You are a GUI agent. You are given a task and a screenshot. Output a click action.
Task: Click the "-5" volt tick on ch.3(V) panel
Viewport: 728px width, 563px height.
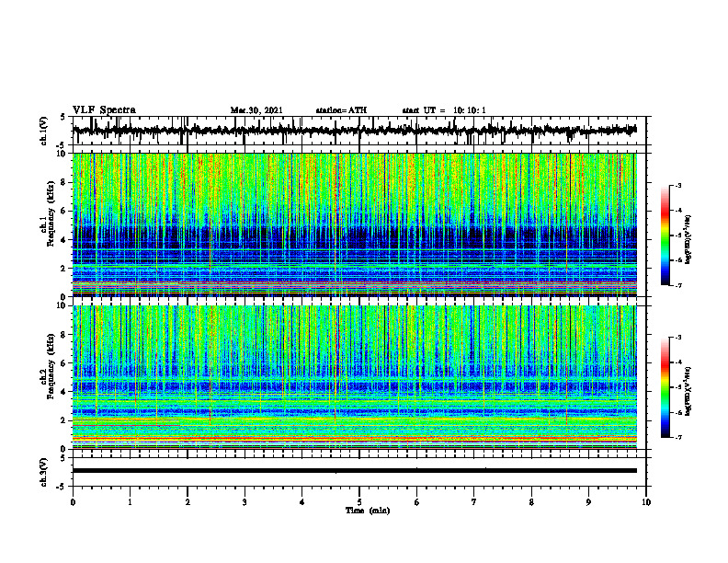(62, 487)
